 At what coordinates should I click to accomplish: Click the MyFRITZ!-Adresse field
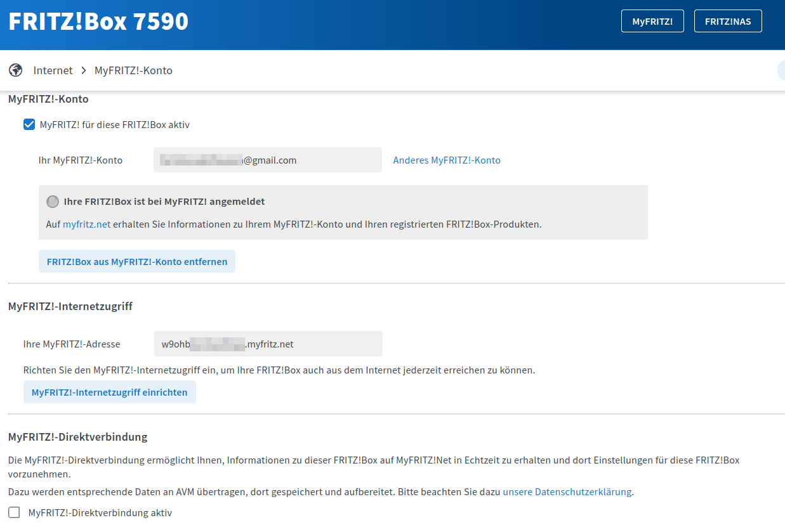click(x=268, y=344)
